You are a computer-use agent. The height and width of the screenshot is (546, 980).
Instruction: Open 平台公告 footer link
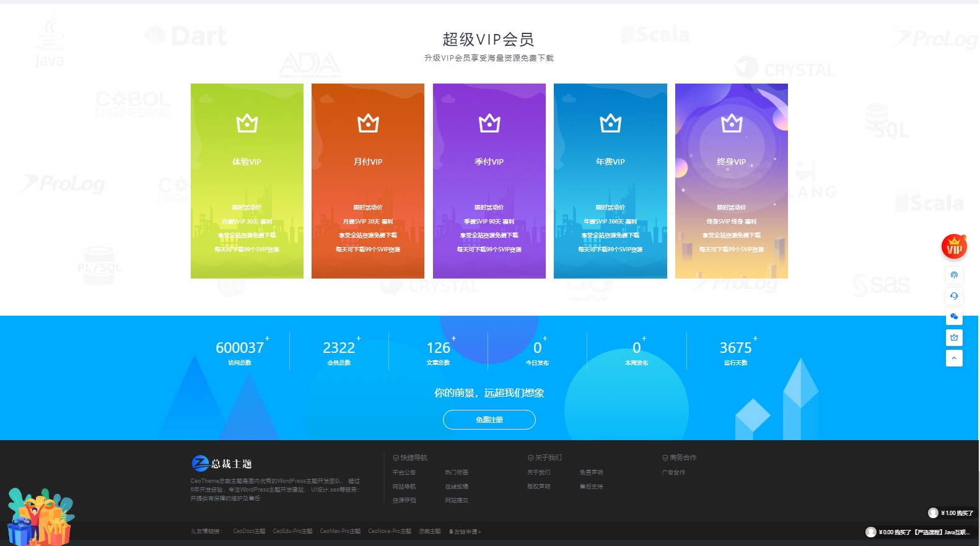click(x=404, y=472)
